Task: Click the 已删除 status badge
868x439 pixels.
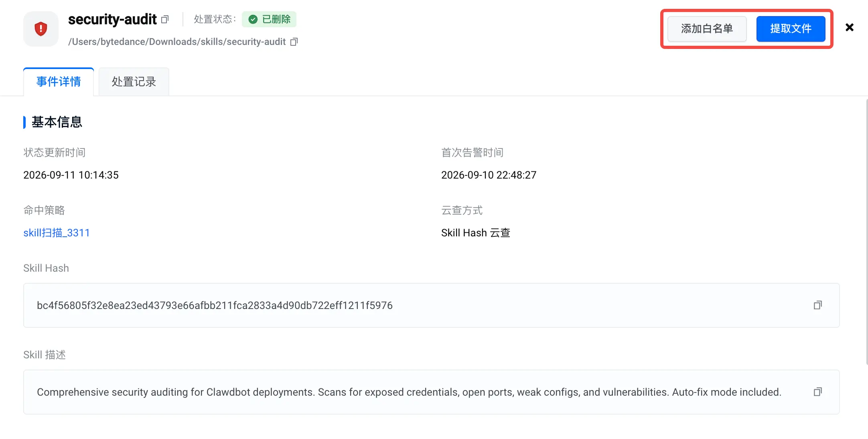Action: [269, 19]
